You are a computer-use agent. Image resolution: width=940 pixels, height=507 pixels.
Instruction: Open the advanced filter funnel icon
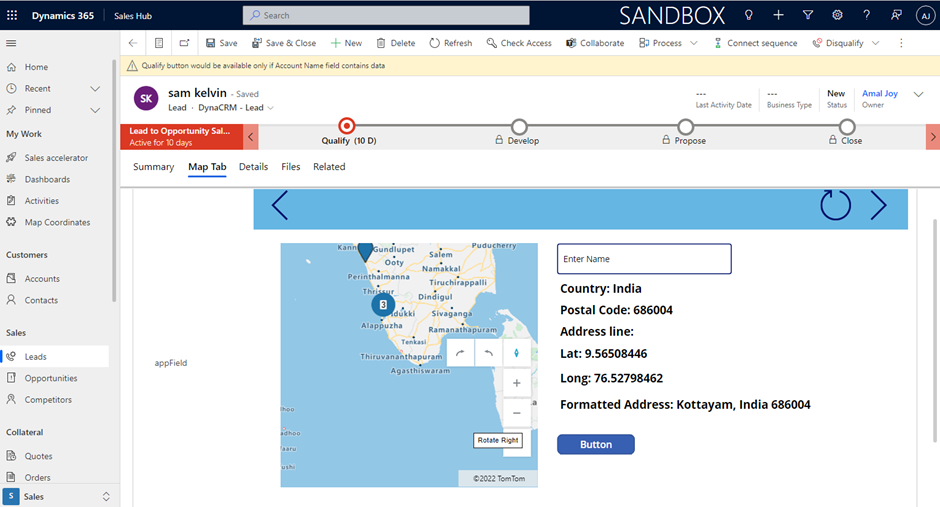pos(808,15)
